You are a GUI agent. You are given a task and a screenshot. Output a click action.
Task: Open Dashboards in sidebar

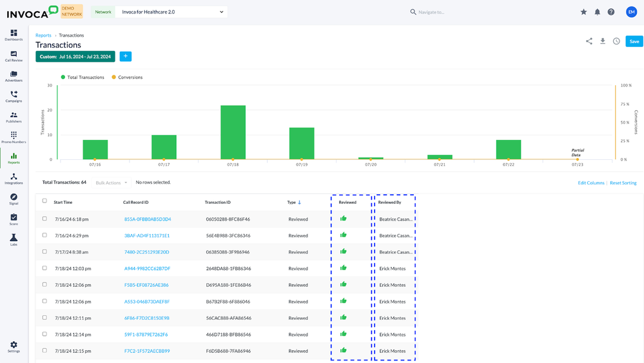click(14, 35)
